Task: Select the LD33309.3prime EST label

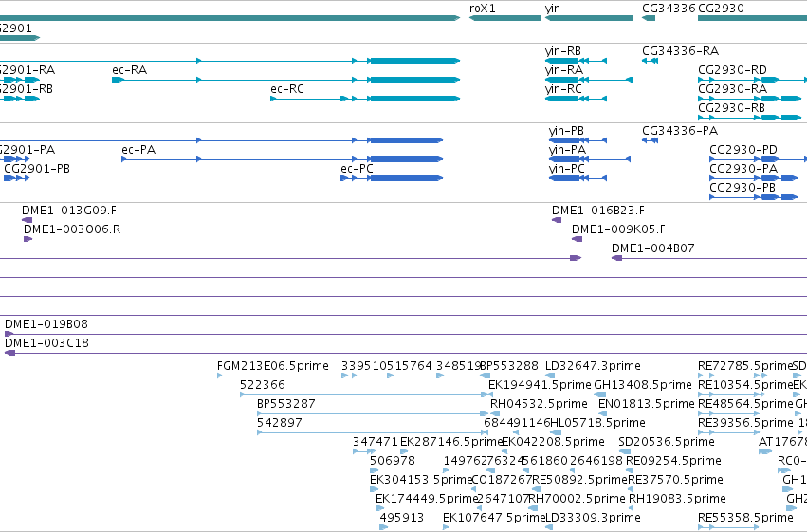Action: click(x=593, y=518)
